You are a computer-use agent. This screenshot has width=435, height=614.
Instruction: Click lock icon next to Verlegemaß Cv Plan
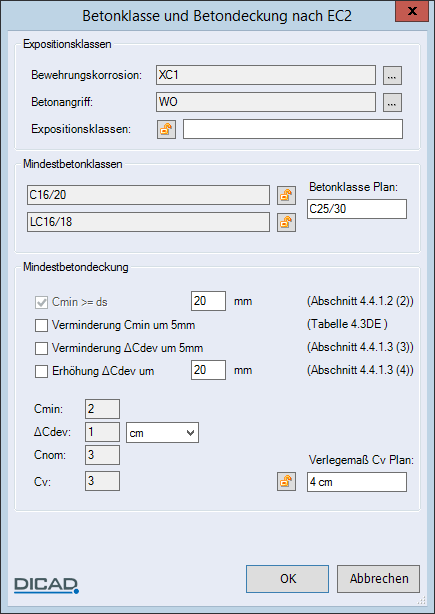click(x=286, y=482)
